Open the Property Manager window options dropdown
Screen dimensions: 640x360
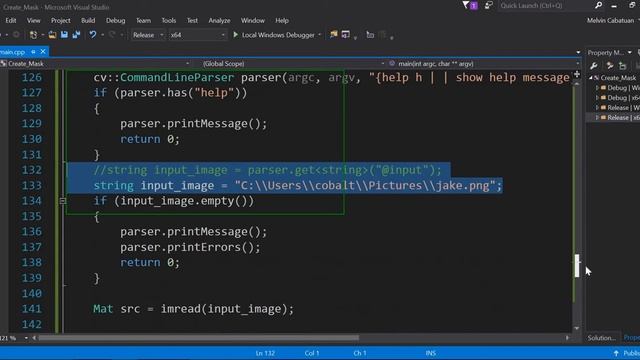(630, 53)
